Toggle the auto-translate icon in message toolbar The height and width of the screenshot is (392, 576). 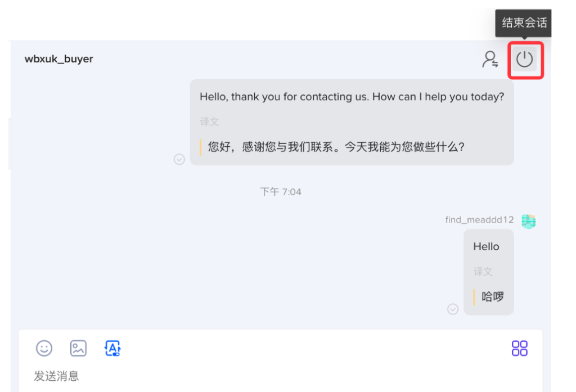pos(112,348)
